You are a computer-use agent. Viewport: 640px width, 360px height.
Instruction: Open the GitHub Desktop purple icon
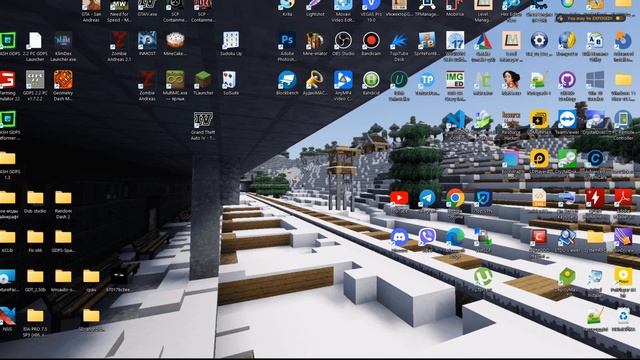click(567, 80)
